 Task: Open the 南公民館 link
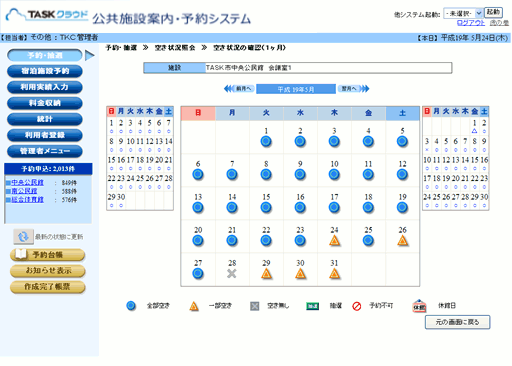pos(24,191)
